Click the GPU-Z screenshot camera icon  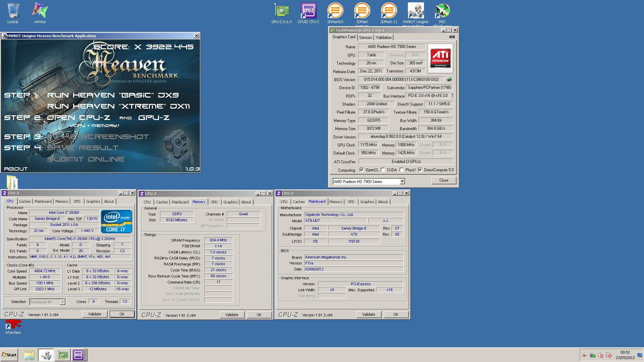452,37
